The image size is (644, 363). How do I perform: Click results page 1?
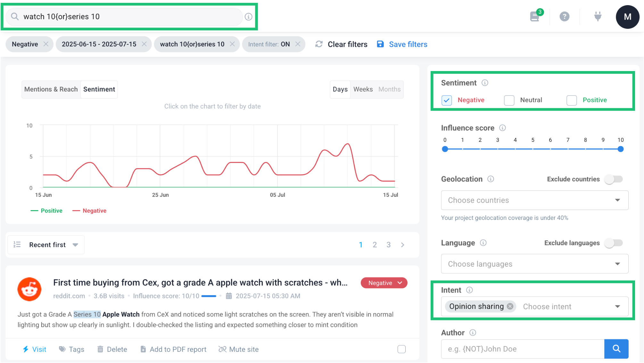(360, 245)
